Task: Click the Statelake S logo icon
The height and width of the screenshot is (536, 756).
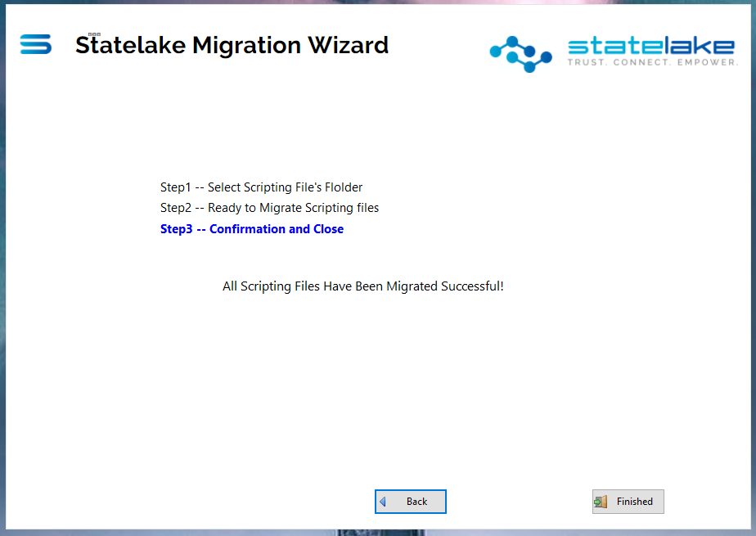Action: (x=36, y=44)
